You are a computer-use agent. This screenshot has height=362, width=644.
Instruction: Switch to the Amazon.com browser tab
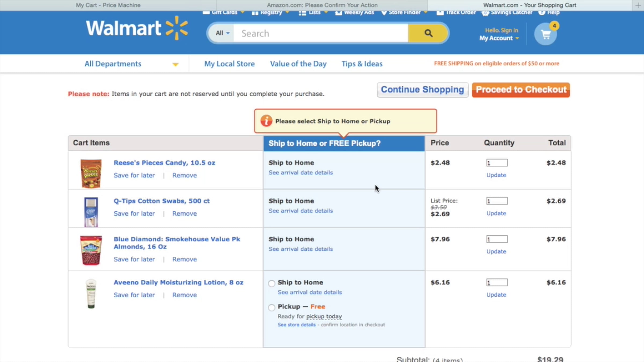point(322,5)
